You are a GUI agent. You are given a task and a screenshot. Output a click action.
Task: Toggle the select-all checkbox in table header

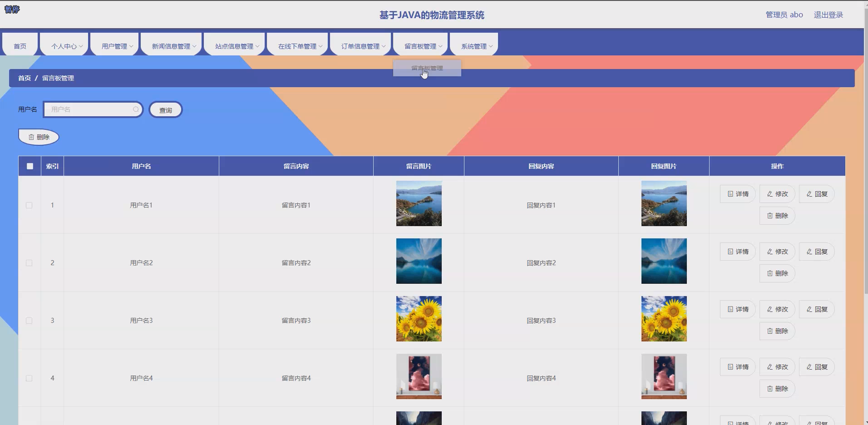[30, 166]
